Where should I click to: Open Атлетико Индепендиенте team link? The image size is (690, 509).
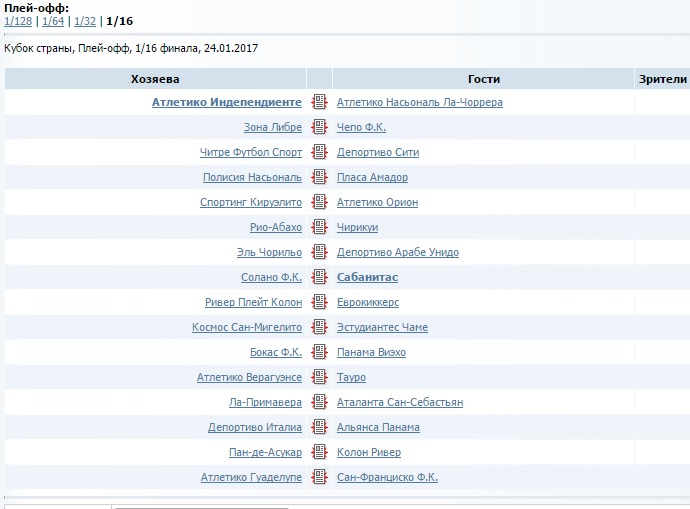pyautogui.click(x=226, y=102)
